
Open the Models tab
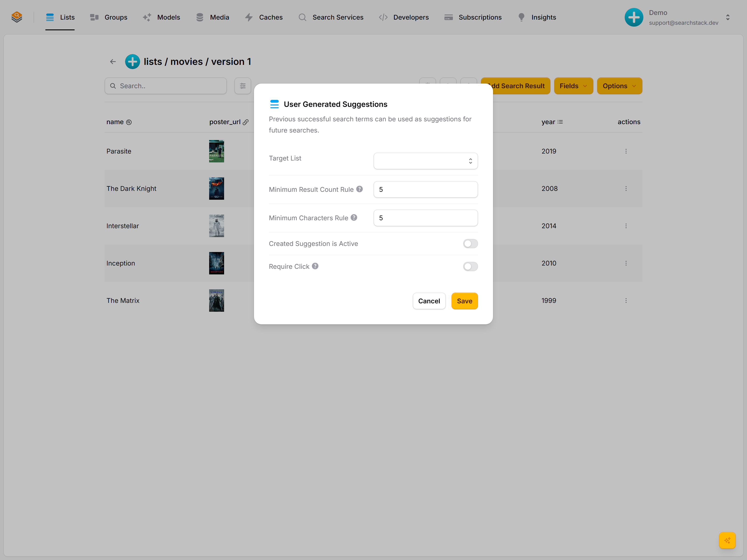[162, 17]
